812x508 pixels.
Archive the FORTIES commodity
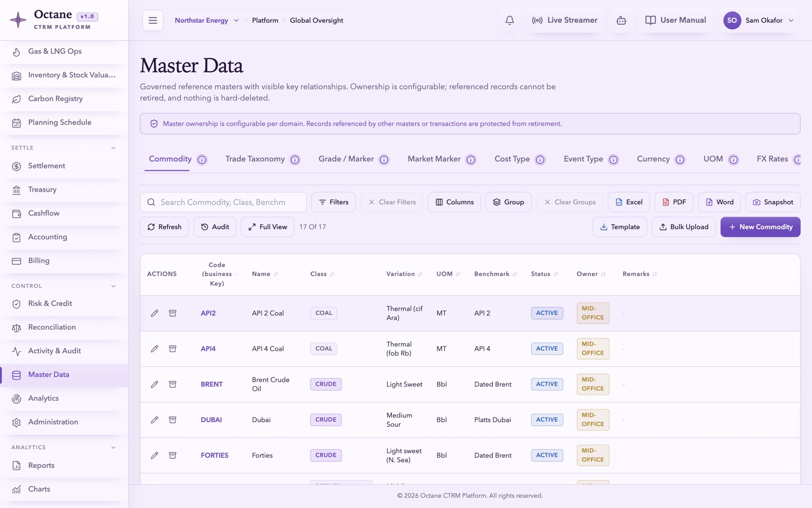[x=173, y=456]
